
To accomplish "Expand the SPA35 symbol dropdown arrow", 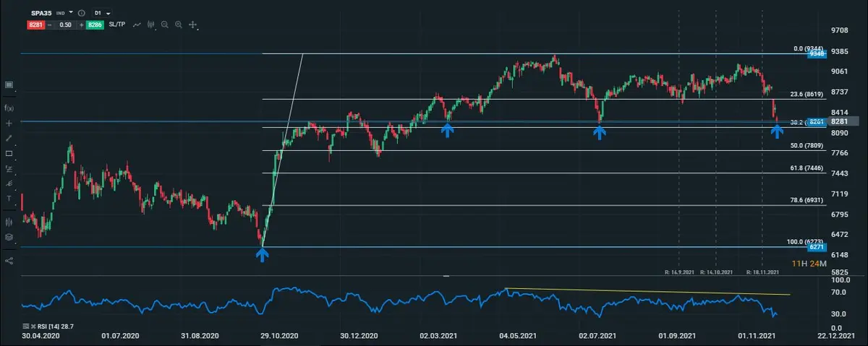I will click(71, 13).
